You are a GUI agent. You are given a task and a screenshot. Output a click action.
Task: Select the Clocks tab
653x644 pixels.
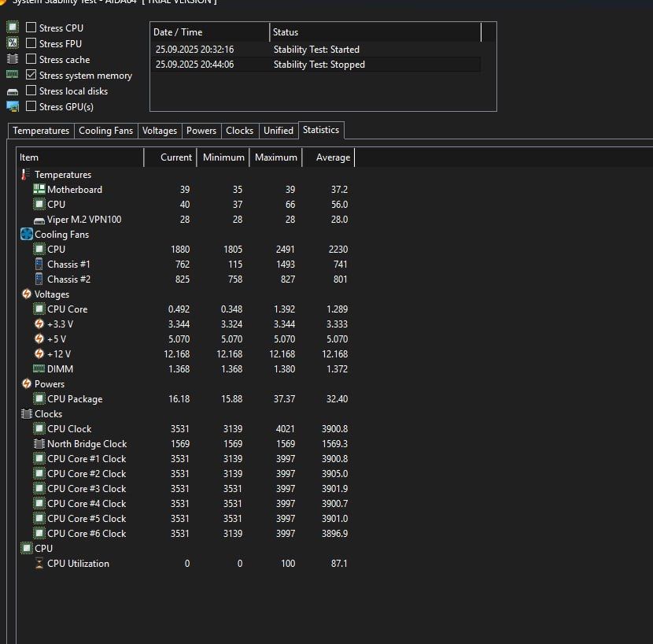click(x=239, y=131)
